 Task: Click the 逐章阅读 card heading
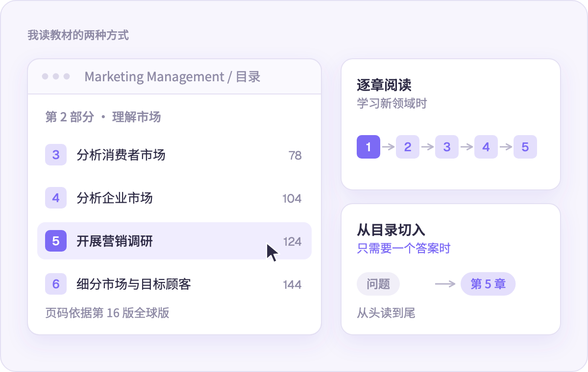pyautogui.click(x=384, y=85)
